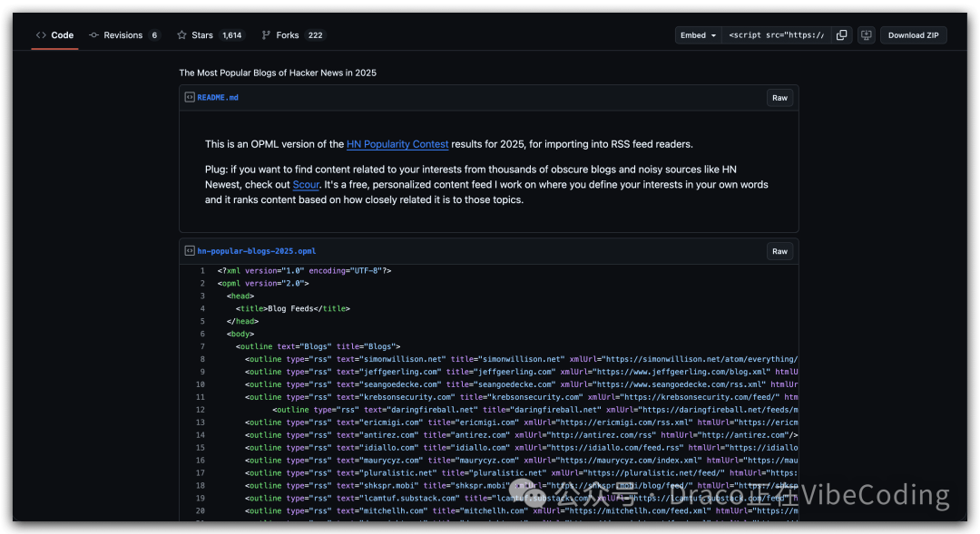Open the Scour link in the README
Image resolution: width=980 pixels, height=534 pixels.
[305, 184]
